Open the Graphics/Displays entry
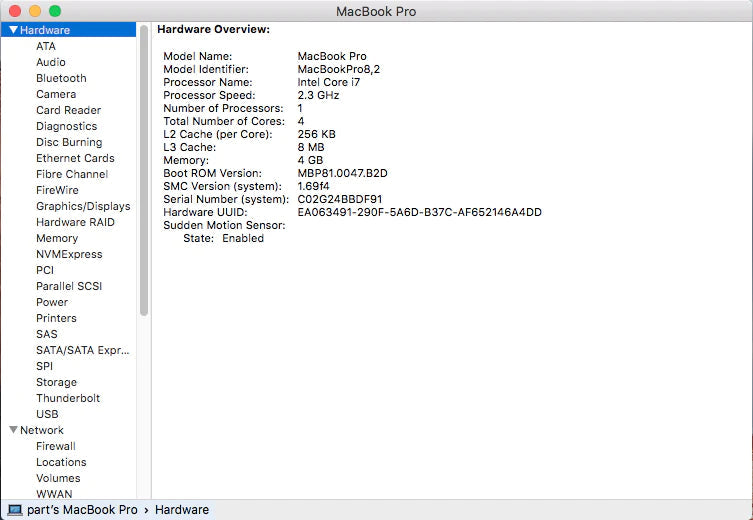Viewport: 753px width, 520px height. coord(83,206)
